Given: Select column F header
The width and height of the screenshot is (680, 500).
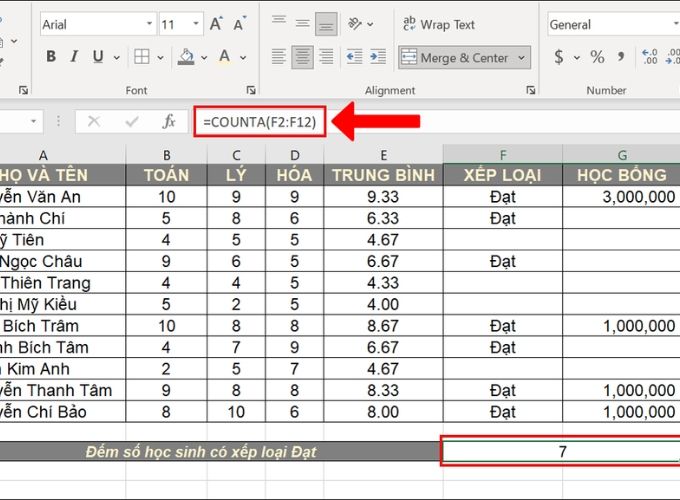Looking at the screenshot, I should pyautogui.click(x=503, y=154).
